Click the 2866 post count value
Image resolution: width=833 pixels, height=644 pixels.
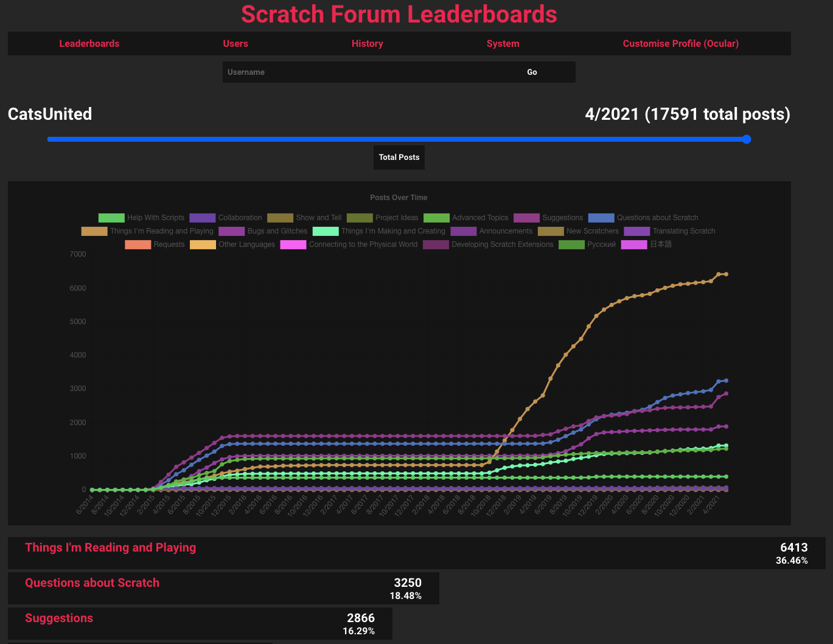coord(361,618)
